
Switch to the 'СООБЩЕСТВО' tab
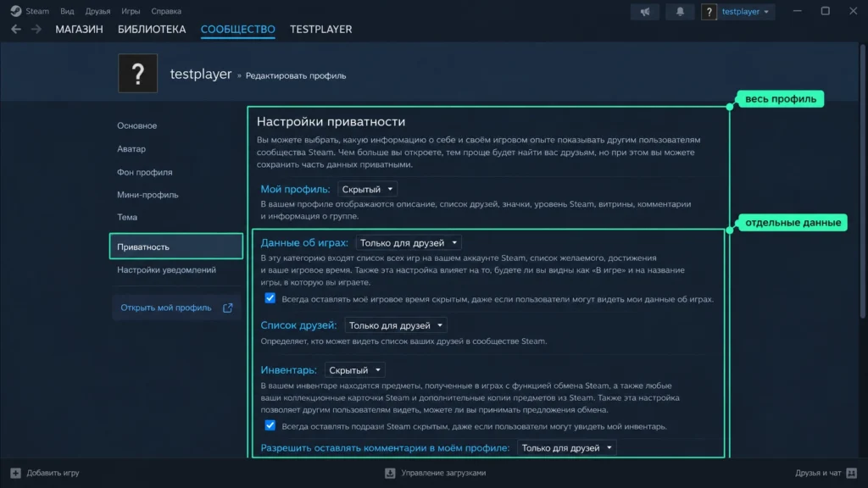(x=238, y=30)
